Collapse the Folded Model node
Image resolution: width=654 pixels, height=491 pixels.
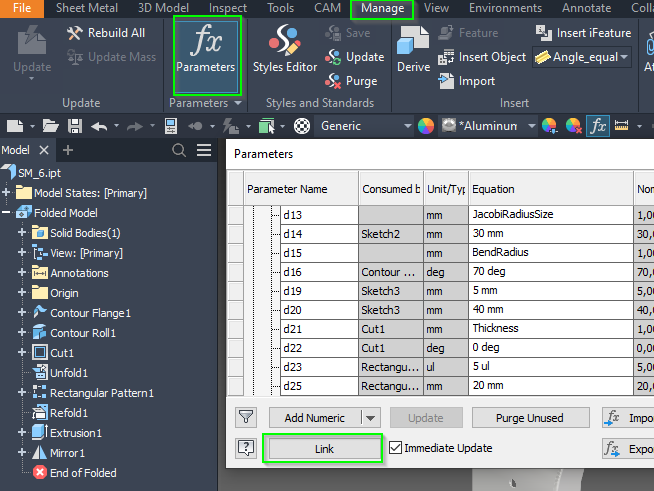tap(6, 213)
